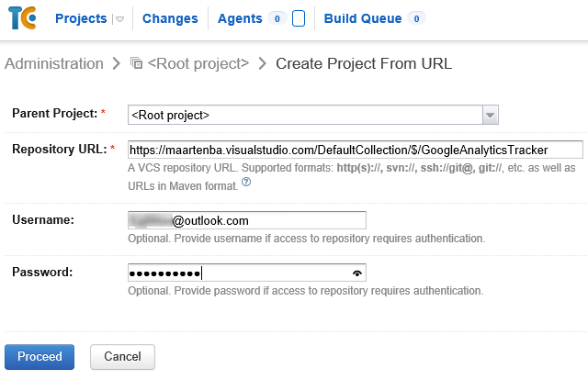Focus the Repository URL field
This screenshot has width=588, height=379.
point(356,150)
